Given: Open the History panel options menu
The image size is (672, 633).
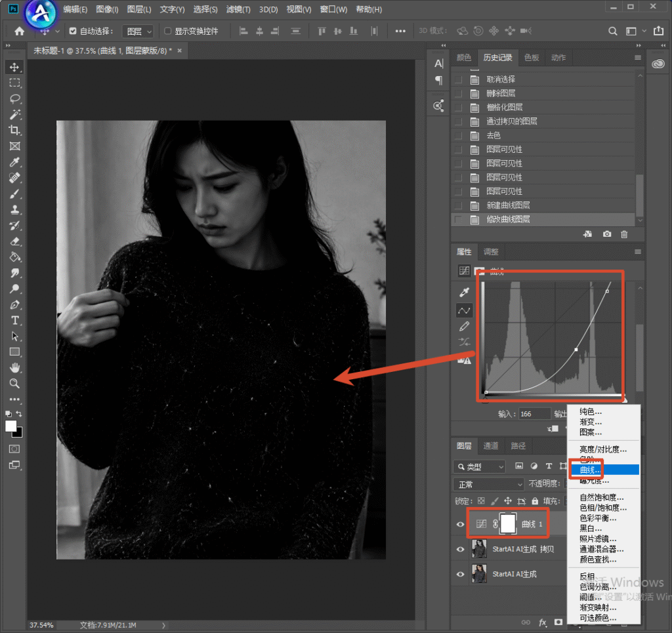Looking at the screenshot, I should (638, 57).
